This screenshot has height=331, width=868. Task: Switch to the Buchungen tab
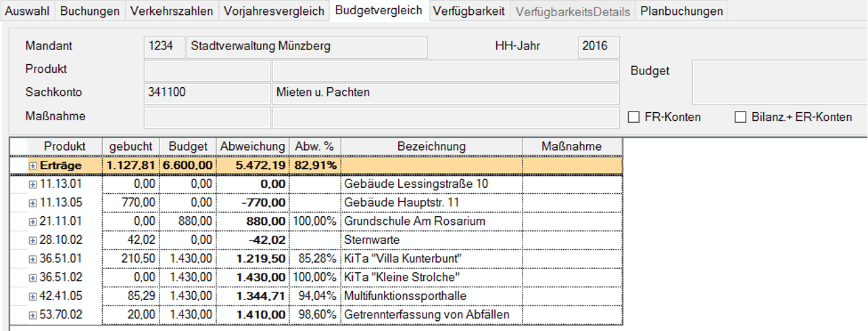click(x=89, y=11)
